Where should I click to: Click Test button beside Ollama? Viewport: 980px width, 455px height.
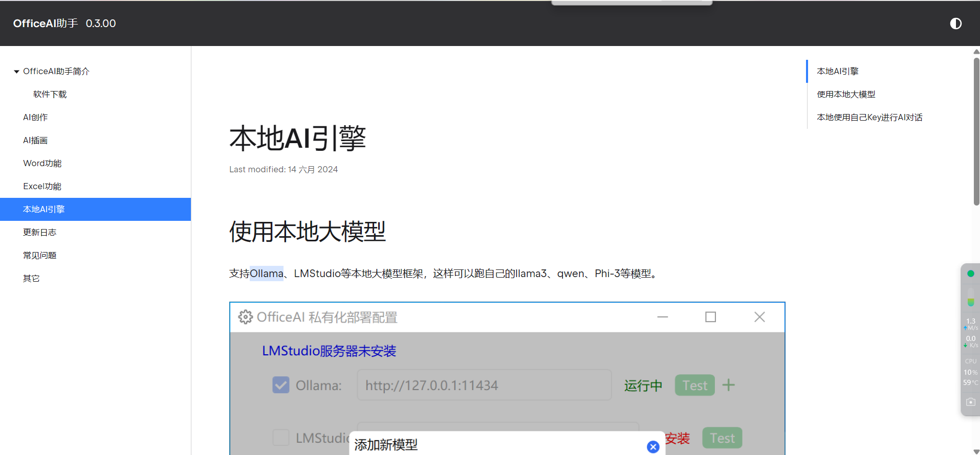coord(695,385)
